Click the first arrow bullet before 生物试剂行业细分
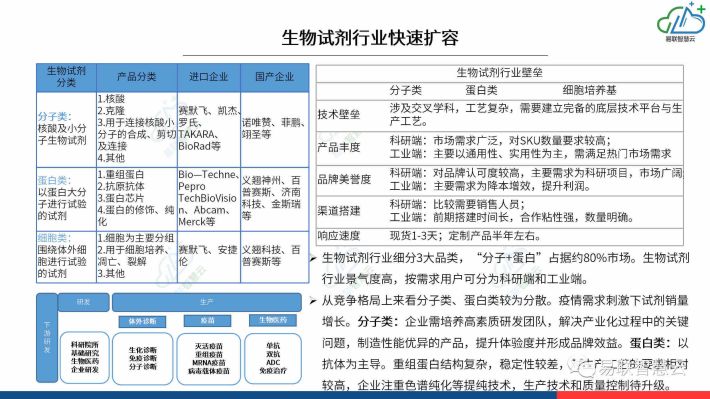710x399 pixels. (313, 259)
